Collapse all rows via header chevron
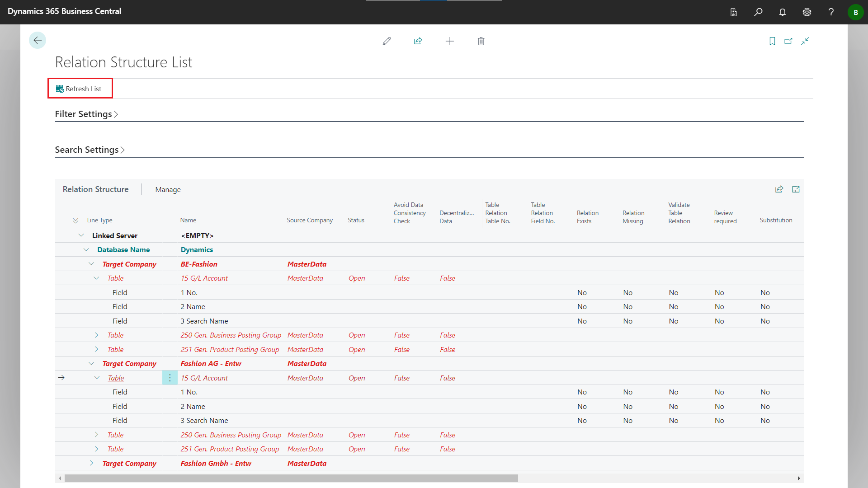 point(75,221)
